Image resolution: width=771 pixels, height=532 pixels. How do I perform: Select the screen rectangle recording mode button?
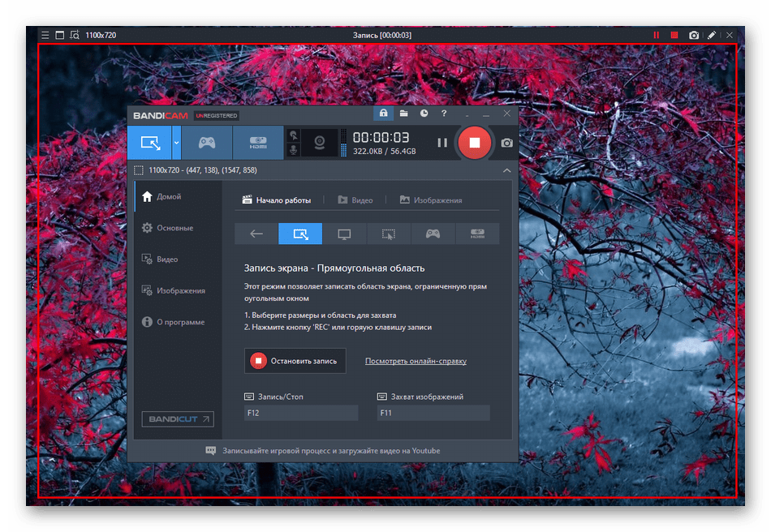pos(149,143)
